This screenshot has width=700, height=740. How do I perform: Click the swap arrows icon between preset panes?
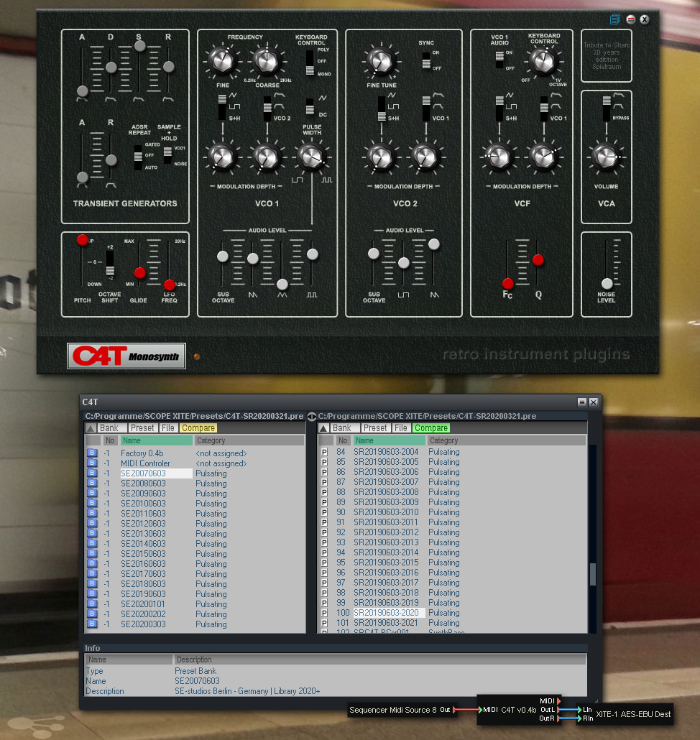pyautogui.click(x=311, y=417)
